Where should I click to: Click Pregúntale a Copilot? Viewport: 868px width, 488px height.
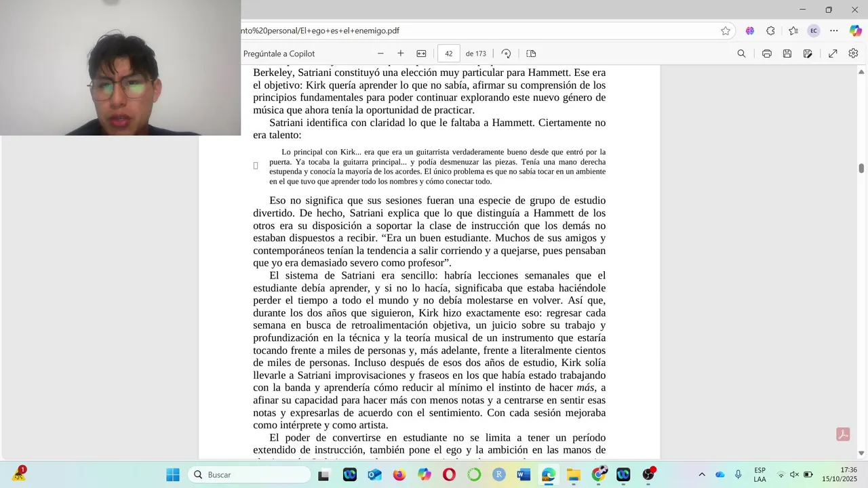(x=279, y=54)
